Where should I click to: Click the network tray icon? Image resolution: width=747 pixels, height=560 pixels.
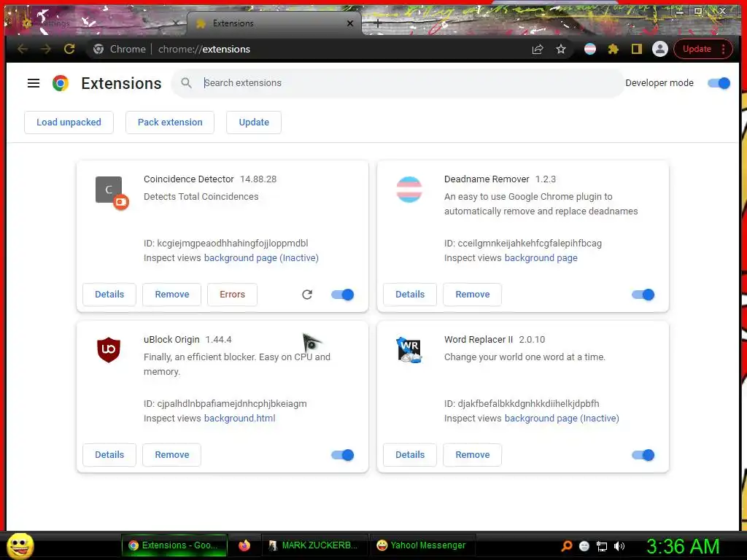pos(602,546)
